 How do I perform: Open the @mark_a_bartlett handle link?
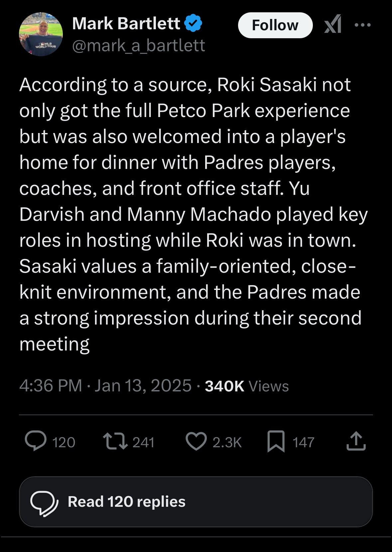pos(138,46)
